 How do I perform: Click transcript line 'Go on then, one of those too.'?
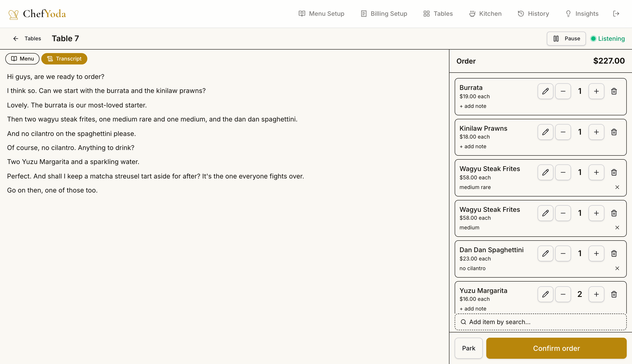tap(52, 190)
